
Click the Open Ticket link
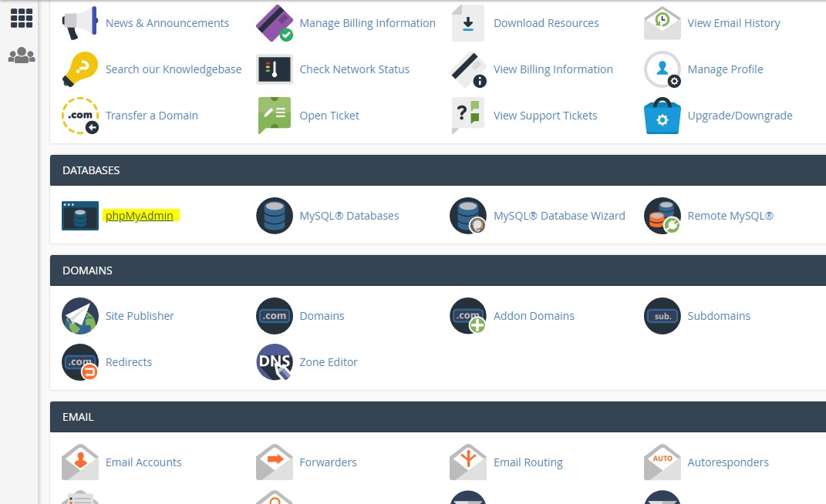pos(329,115)
